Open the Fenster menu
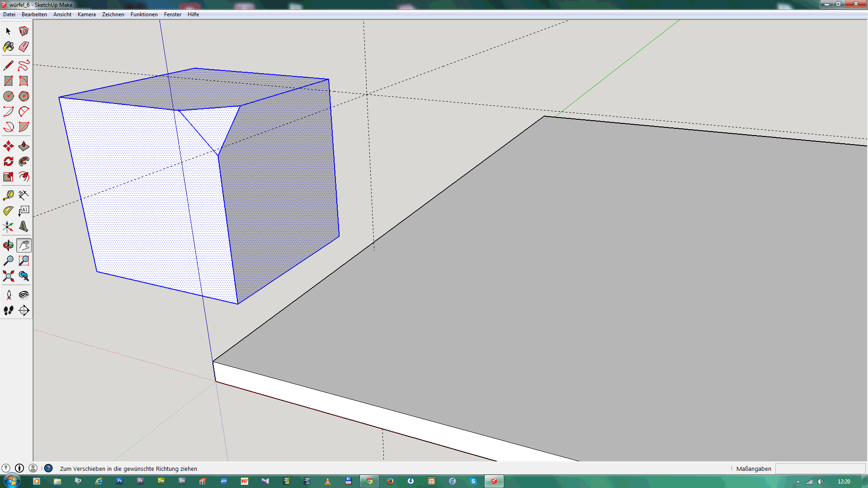 [x=172, y=14]
